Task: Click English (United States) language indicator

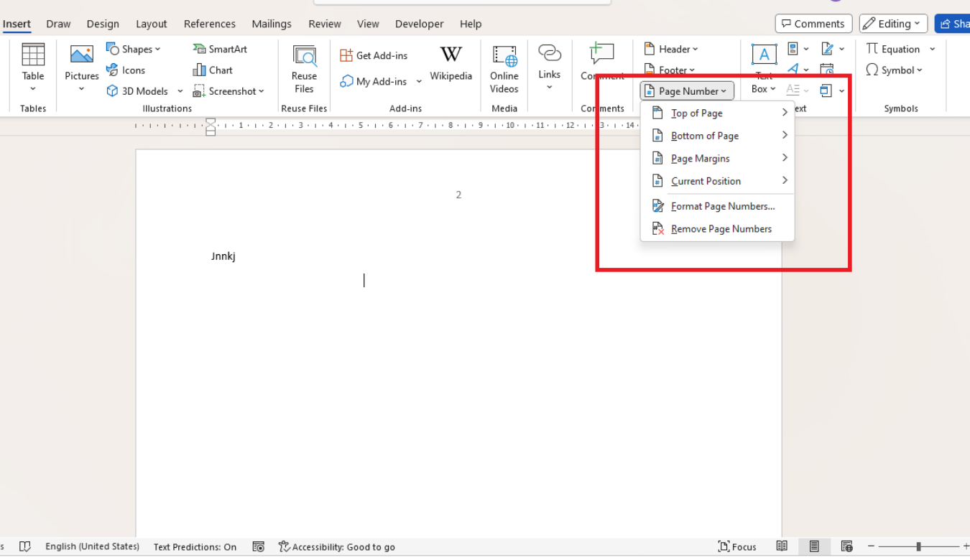Action: pyautogui.click(x=92, y=546)
